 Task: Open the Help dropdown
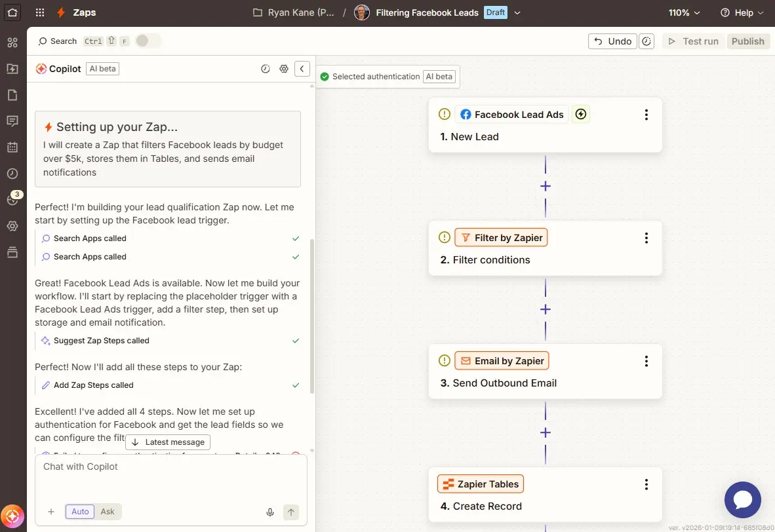[x=742, y=13]
